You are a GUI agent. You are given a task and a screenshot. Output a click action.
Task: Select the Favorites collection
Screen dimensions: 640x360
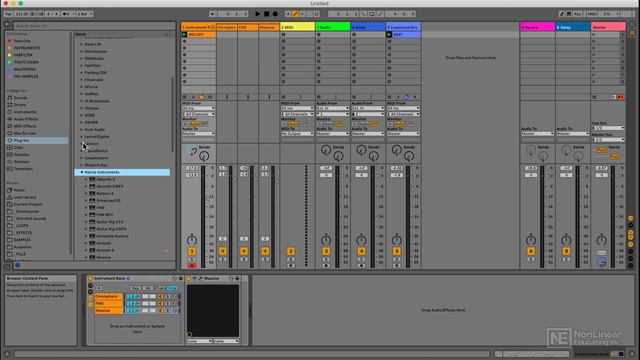[22, 41]
